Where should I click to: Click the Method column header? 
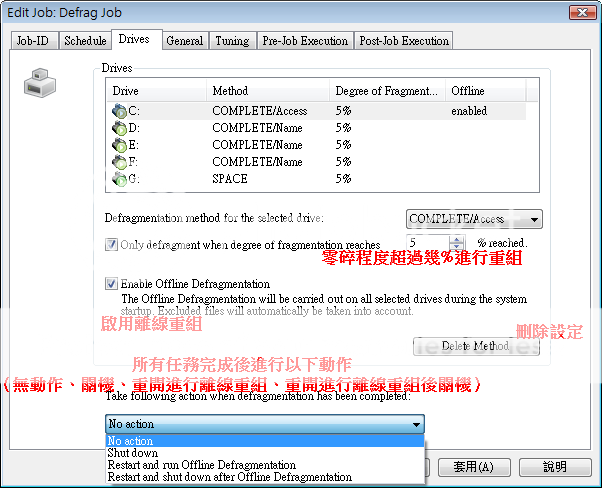tap(268, 91)
